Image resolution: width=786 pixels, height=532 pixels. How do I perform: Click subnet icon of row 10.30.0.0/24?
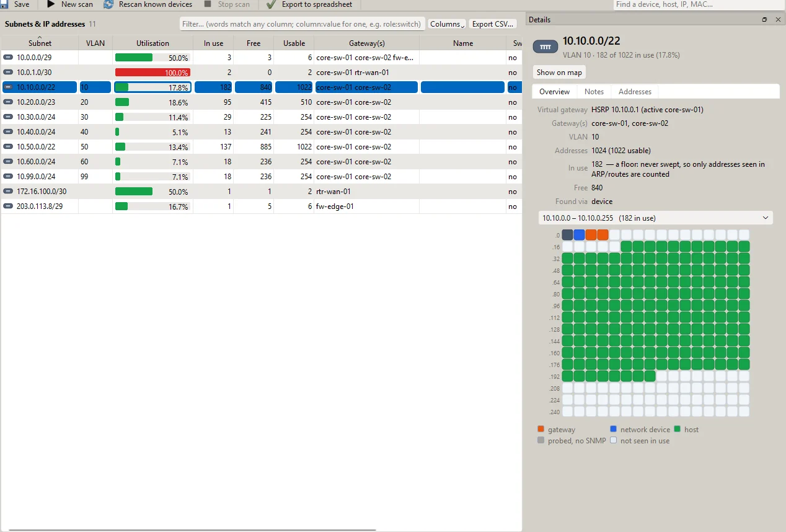coord(8,117)
